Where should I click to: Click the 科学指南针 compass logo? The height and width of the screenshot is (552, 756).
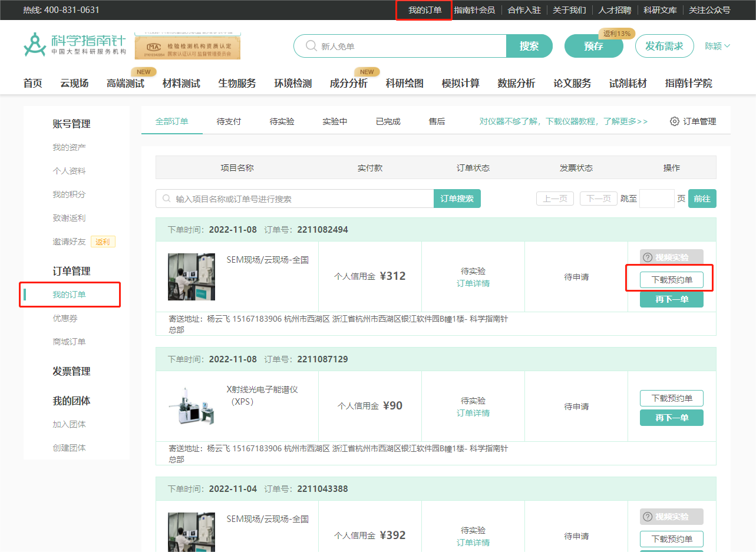pyautogui.click(x=35, y=45)
